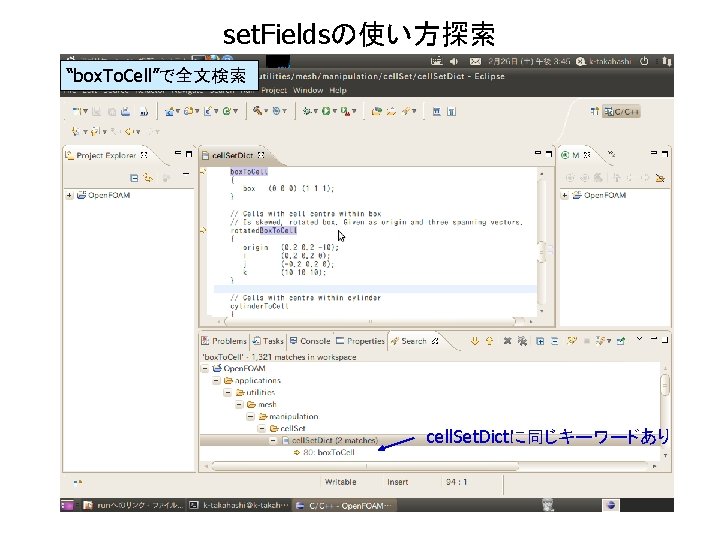Image resolution: width=720 pixels, height=540 pixels.
Task: Collapse the mesh folder in search results
Action: pos(239,405)
